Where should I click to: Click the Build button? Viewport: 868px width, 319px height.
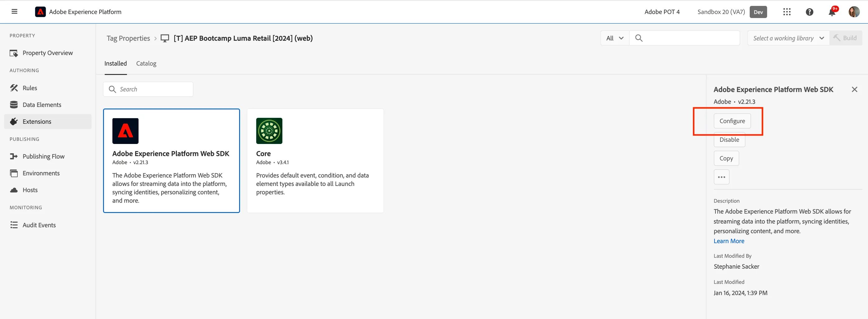(x=845, y=38)
